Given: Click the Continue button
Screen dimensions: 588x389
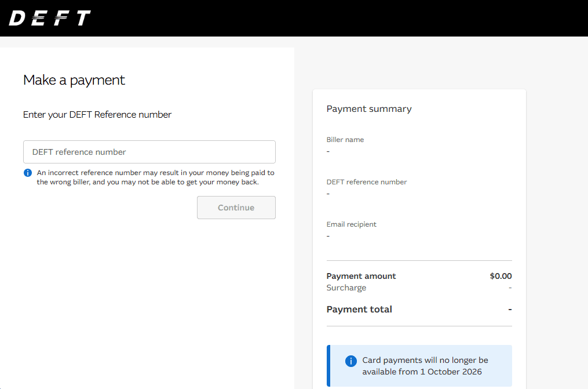Looking at the screenshot, I should pos(236,208).
